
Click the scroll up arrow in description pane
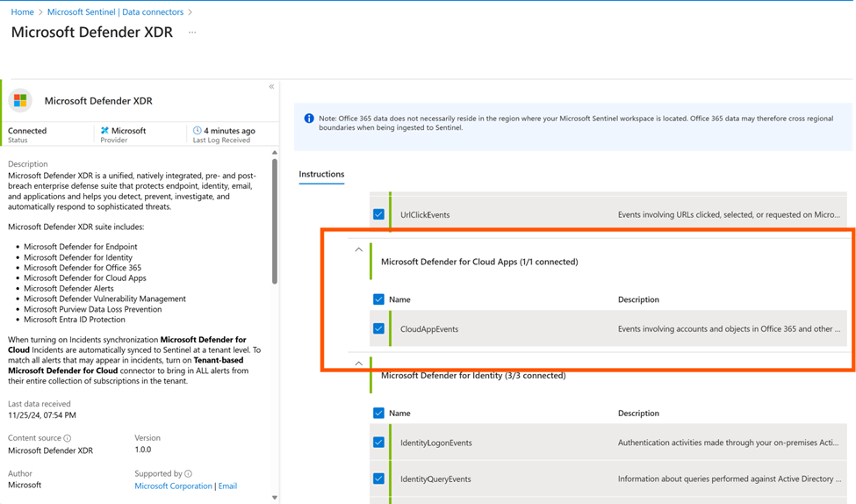click(x=275, y=153)
